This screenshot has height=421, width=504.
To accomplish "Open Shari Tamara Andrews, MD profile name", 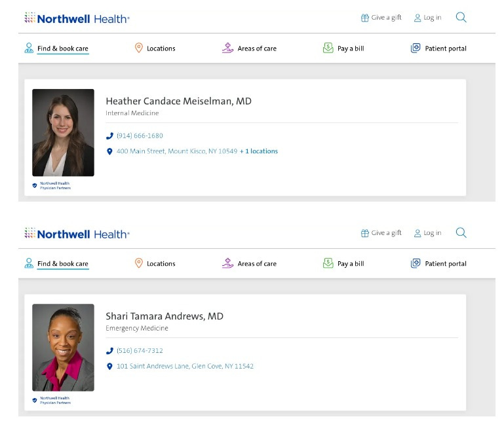I will 165,316.
